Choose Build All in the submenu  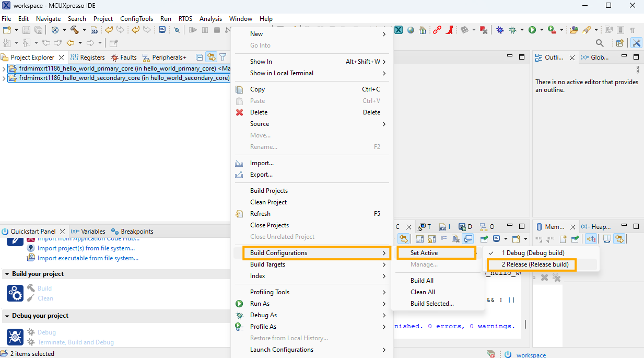point(421,281)
